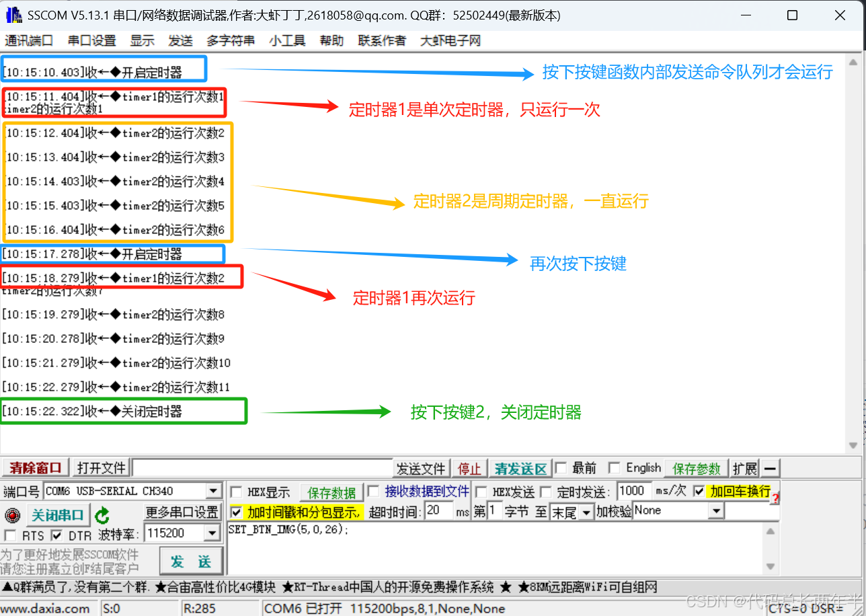This screenshot has width=866, height=616.
Task: Click the receive window vertical scrollbar track
Action: pos(854,269)
